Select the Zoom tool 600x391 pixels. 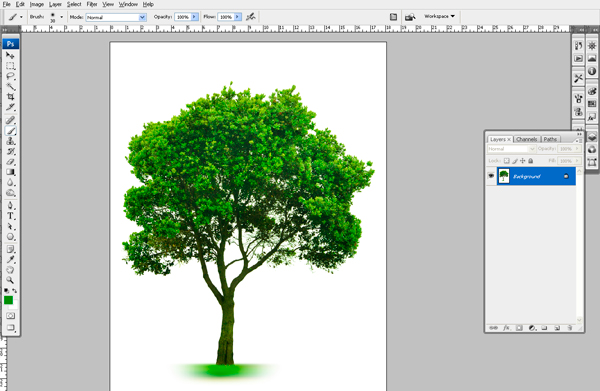[10, 280]
